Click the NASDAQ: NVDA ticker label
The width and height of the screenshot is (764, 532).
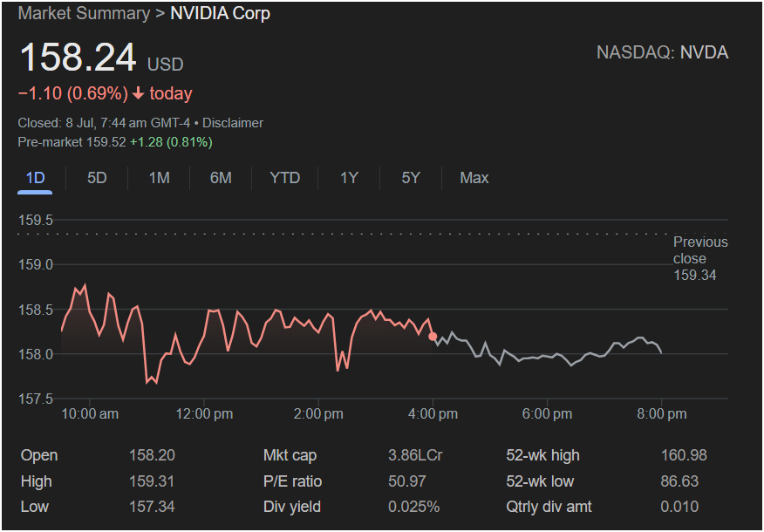tap(663, 52)
